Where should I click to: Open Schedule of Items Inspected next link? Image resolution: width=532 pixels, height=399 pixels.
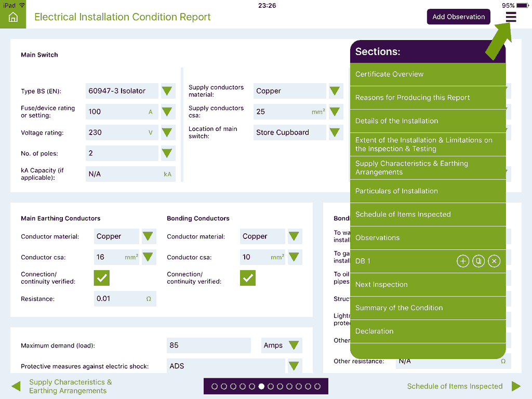455,386
